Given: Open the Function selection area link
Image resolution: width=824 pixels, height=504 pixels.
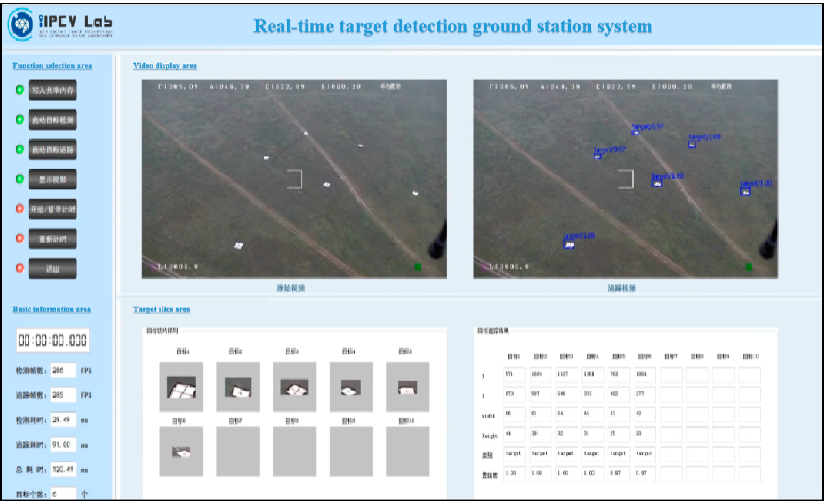Looking at the screenshot, I should pyautogui.click(x=52, y=66).
